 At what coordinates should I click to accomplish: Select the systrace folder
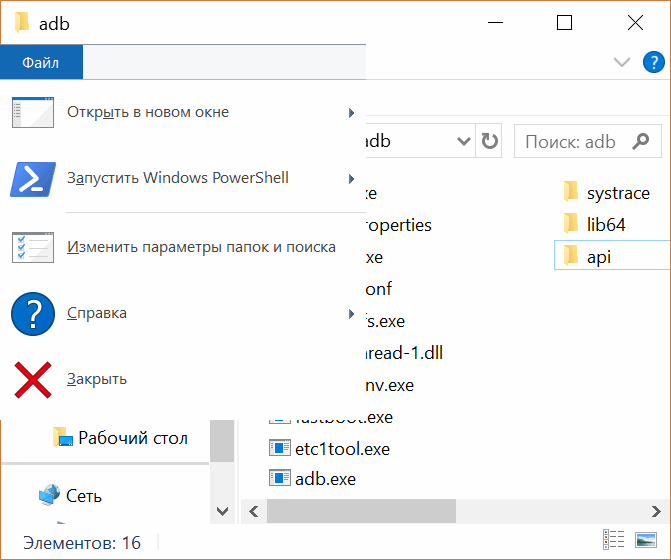click(x=612, y=193)
